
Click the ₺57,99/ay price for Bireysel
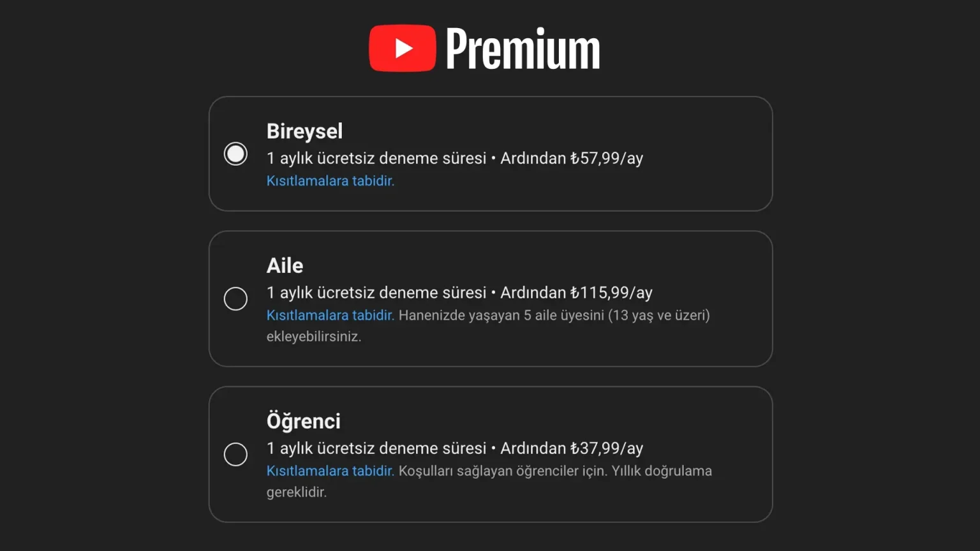coord(606,158)
